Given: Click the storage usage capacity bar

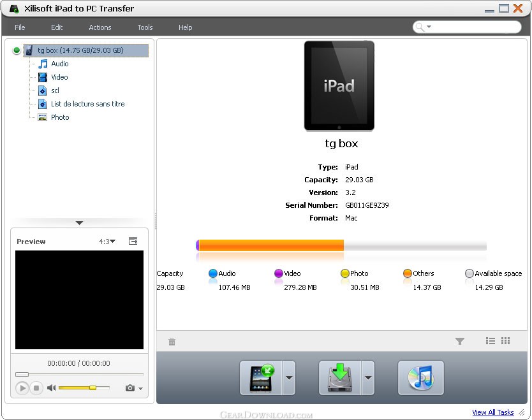Looking at the screenshot, I should pos(341,245).
